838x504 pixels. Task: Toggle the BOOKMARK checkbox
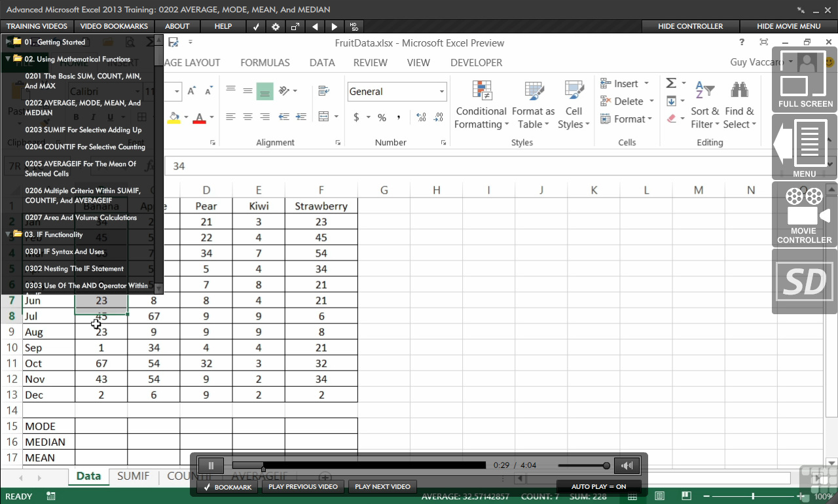228,487
